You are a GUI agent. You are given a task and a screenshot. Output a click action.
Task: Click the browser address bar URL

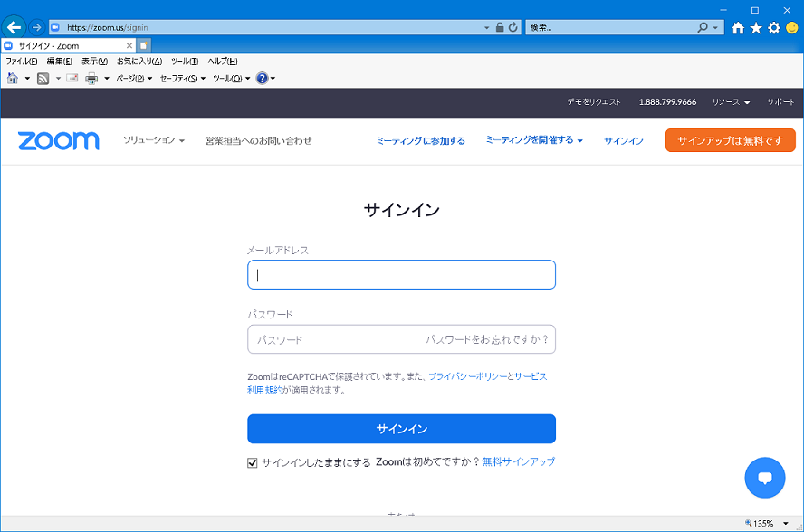[107, 28]
